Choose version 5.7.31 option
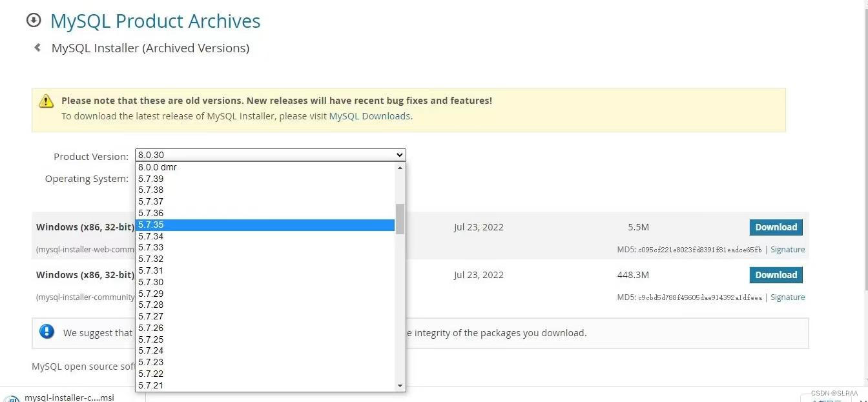Screen dimensions: 868x402 [x=265, y=271]
